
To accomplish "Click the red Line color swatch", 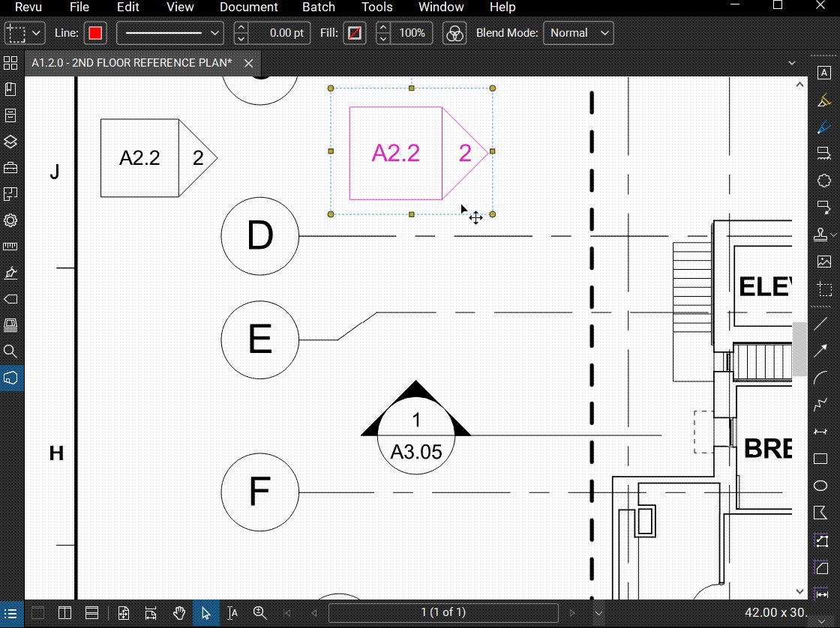I will point(97,33).
